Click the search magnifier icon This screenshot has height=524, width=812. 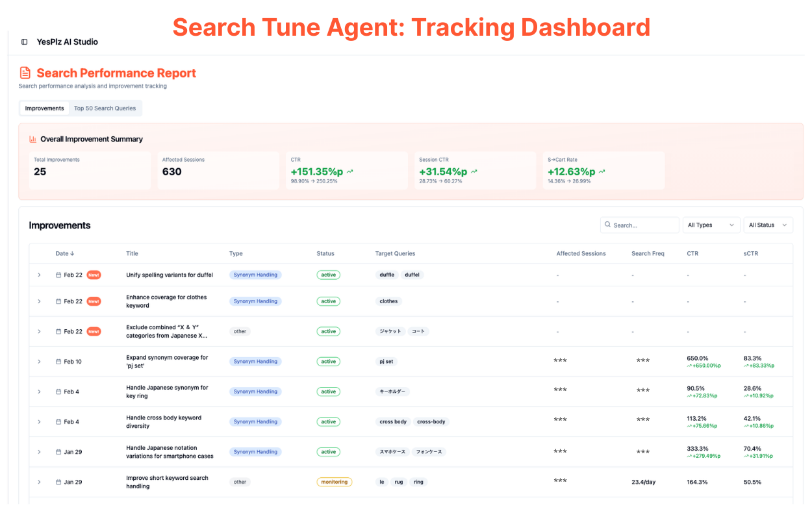[x=607, y=225]
